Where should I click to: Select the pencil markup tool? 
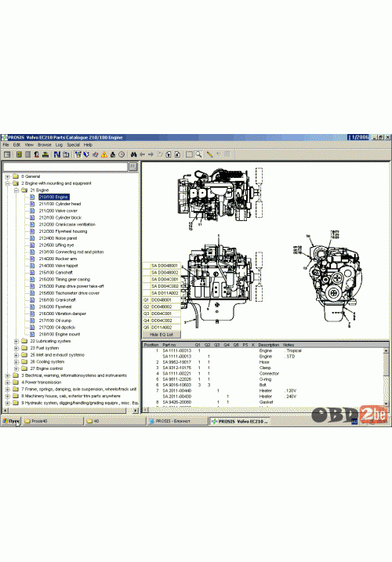click(x=209, y=154)
